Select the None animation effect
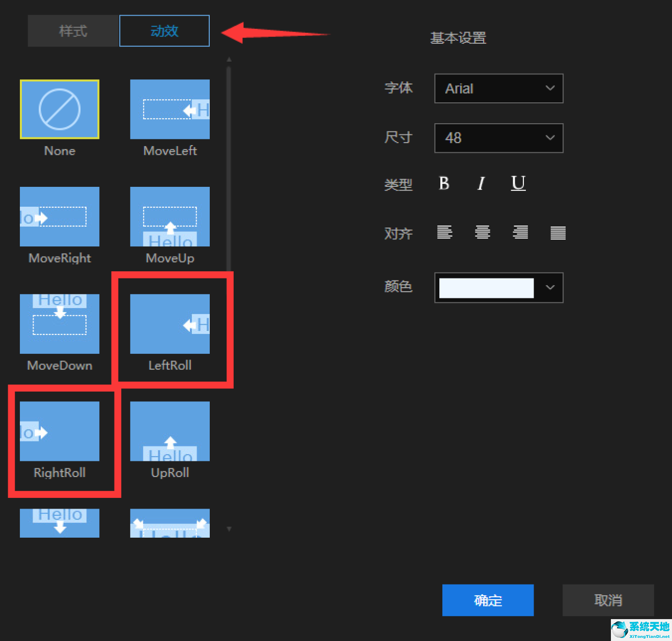This screenshot has height=641, width=672. pyautogui.click(x=60, y=109)
